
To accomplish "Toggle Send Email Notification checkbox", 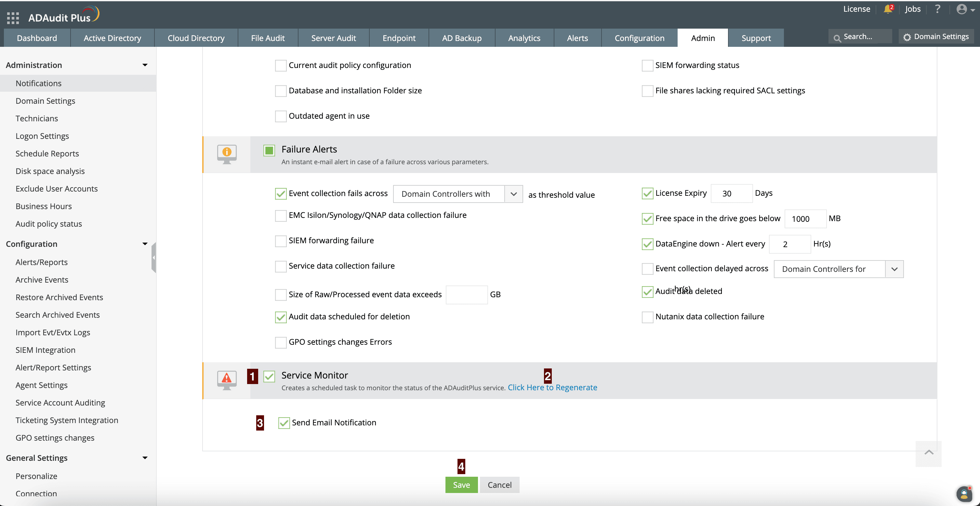I will pyautogui.click(x=284, y=423).
